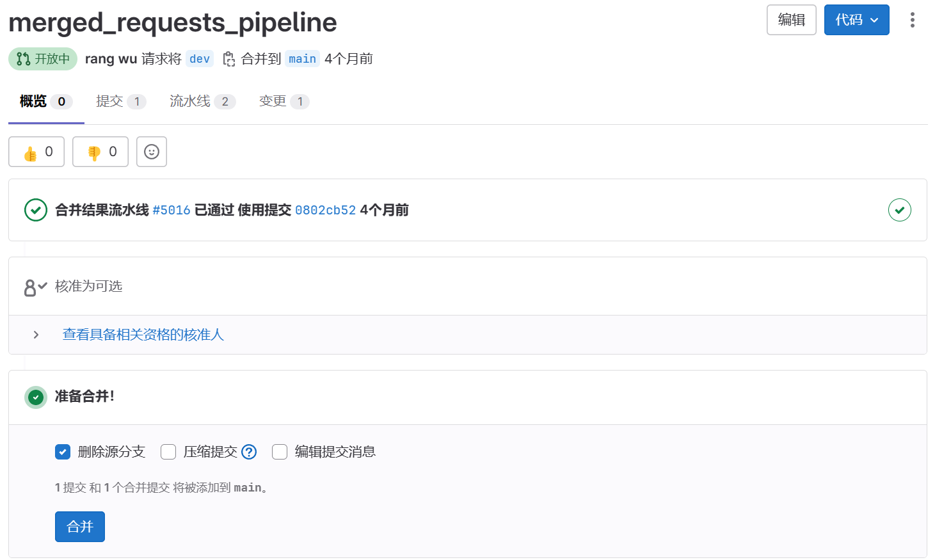Enable the 编辑提交消息 checkbox

click(x=280, y=452)
